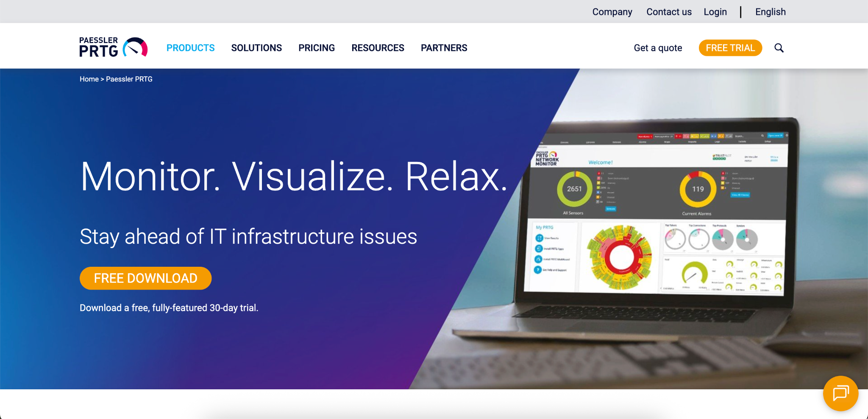This screenshot has height=419, width=868.
Task: Click the Paessler PRTG logo
Action: pyautogui.click(x=113, y=47)
